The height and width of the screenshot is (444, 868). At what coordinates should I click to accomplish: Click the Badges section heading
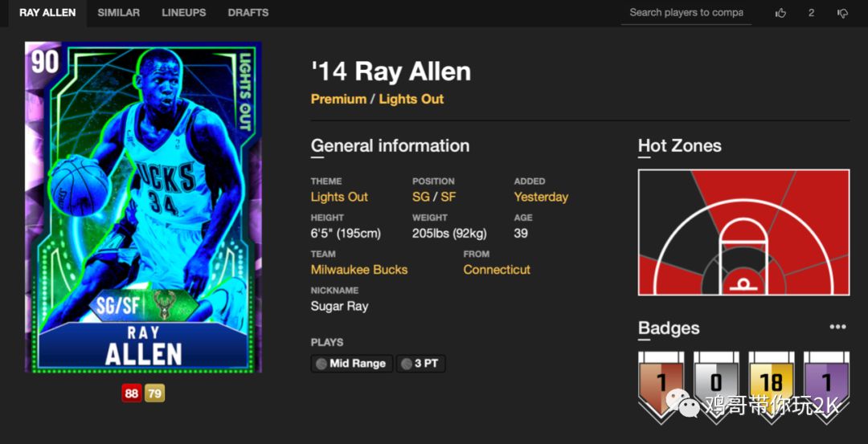pyautogui.click(x=669, y=328)
